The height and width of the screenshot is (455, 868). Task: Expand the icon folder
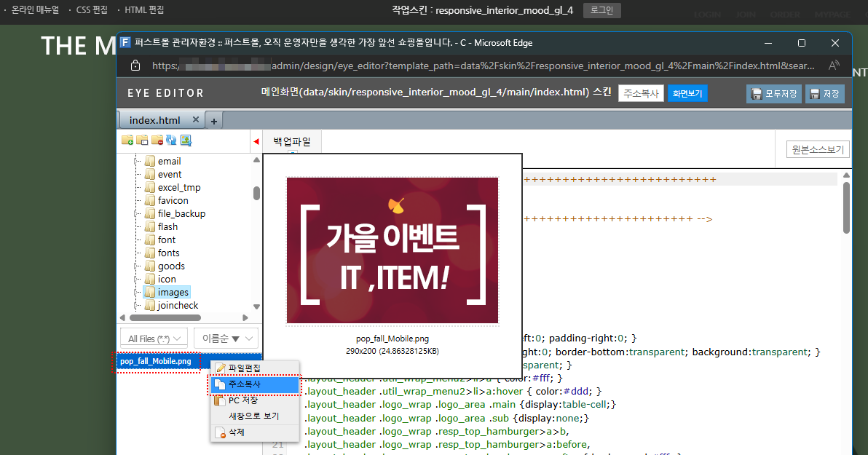[x=137, y=279]
